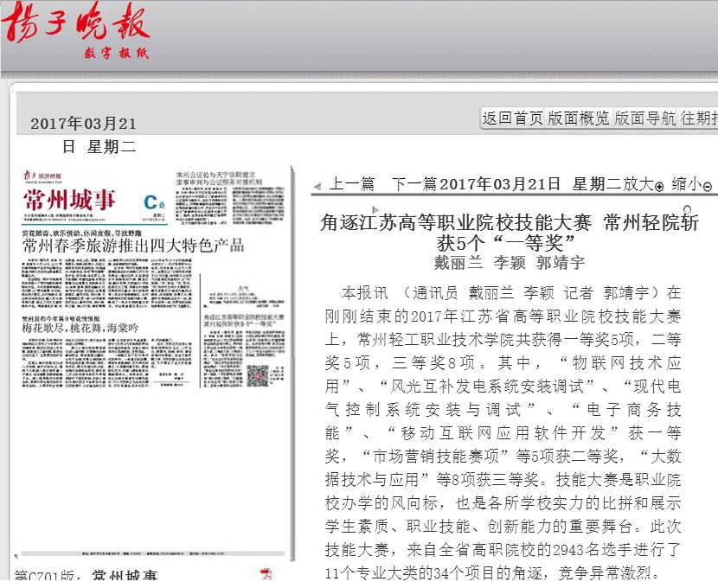Click 缩小 to shrink text
This screenshot has height=588, width=718.
686,184
